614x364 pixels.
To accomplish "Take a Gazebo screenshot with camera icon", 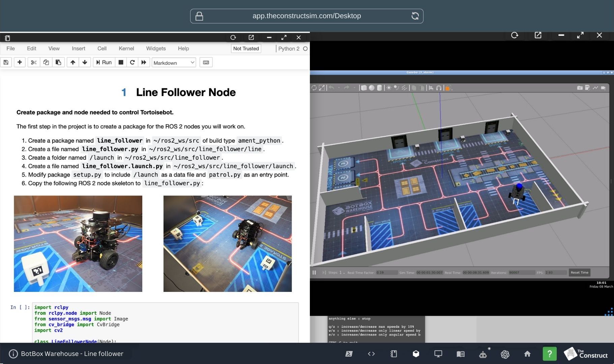I will (x=580, y=88).
